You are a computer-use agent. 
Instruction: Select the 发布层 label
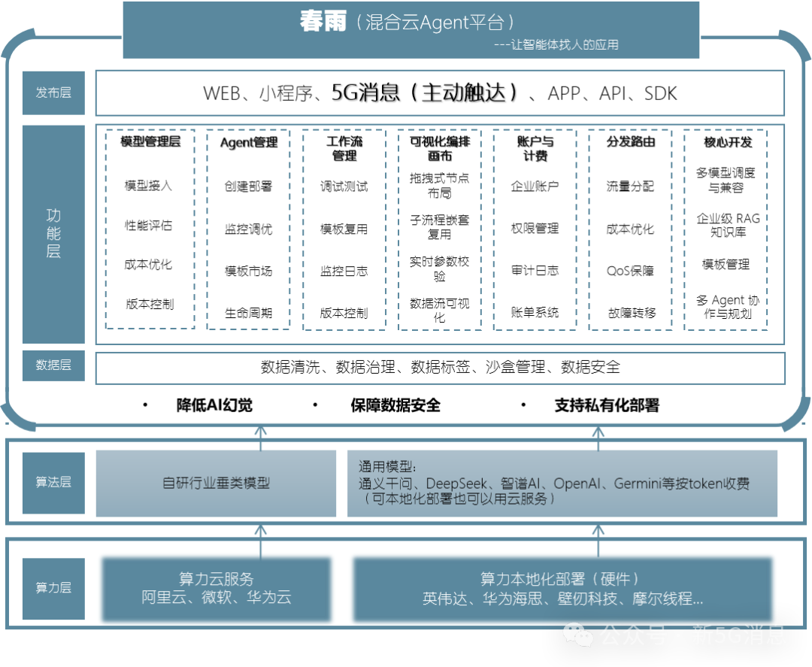click(x=53, y=92)
